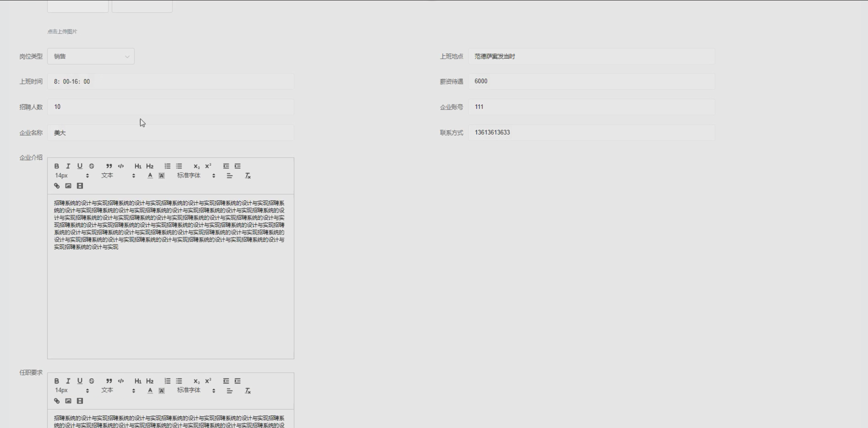Open text color picker in 企业介绍 editor
The image size is (868, 428).
click(x=150, y=176)
